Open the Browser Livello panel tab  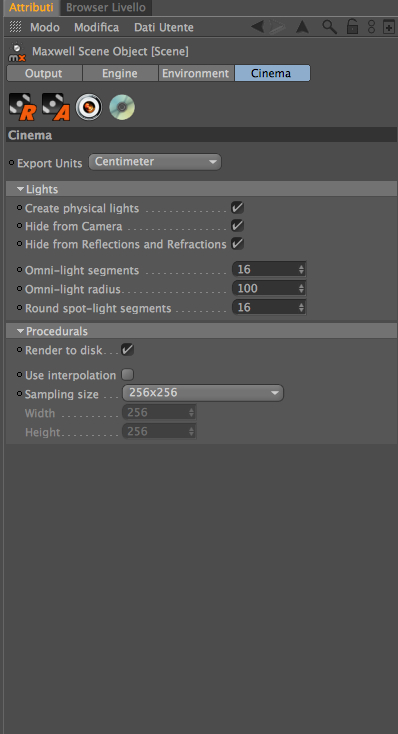pos(106,7)
